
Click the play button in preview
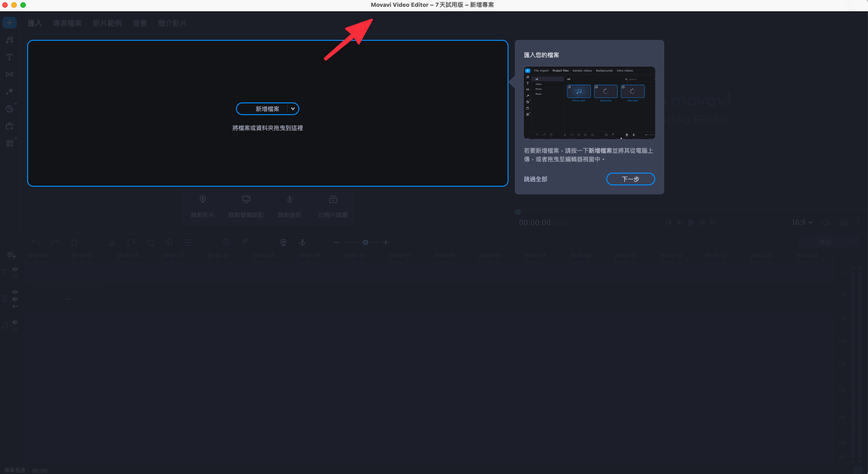pyautogui.click(x=691, y=222)
